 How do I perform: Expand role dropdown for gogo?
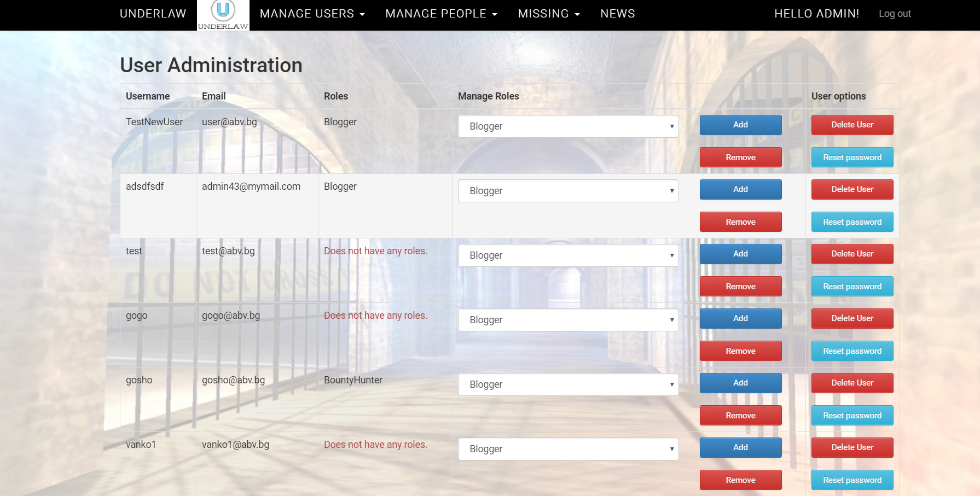569,320
